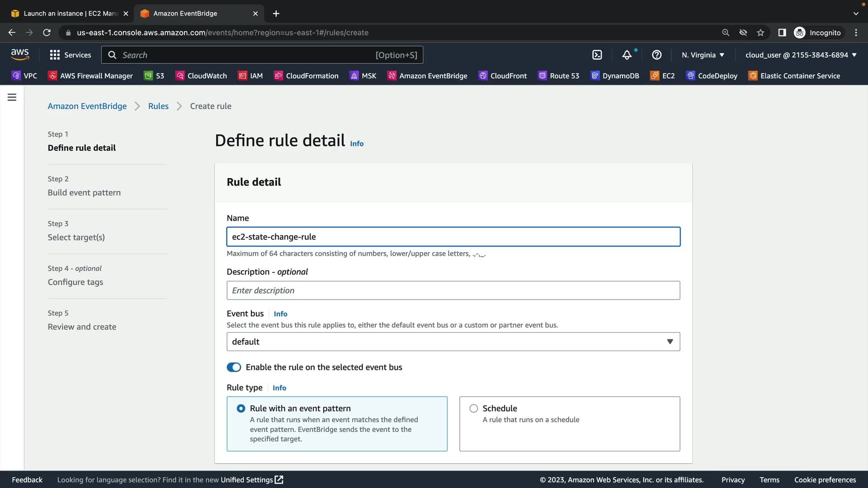The image size is (868, 488).
Task: Open the DynamoDB bookmark shortcut
Action: click(615, 76)
